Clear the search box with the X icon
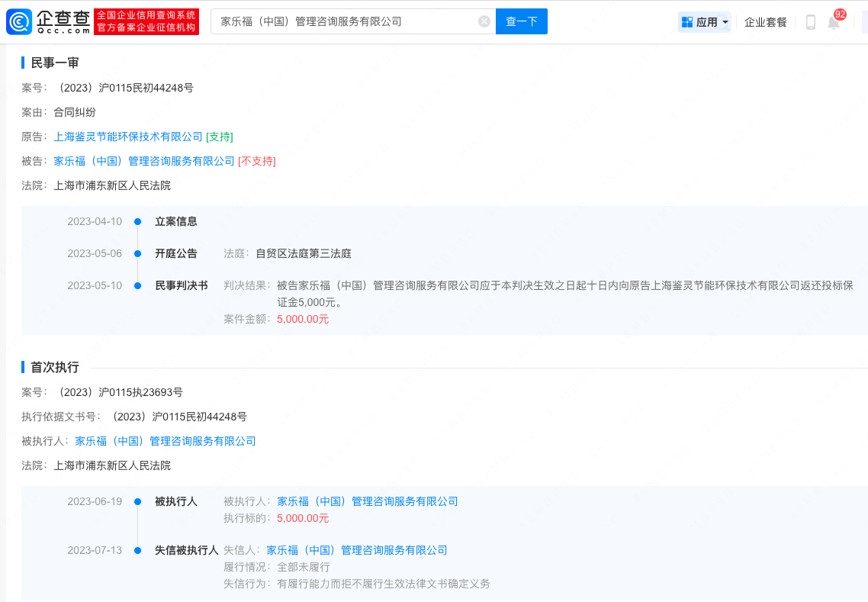Image resolution: width=868 pixels, height=602 pixels. 484,21
